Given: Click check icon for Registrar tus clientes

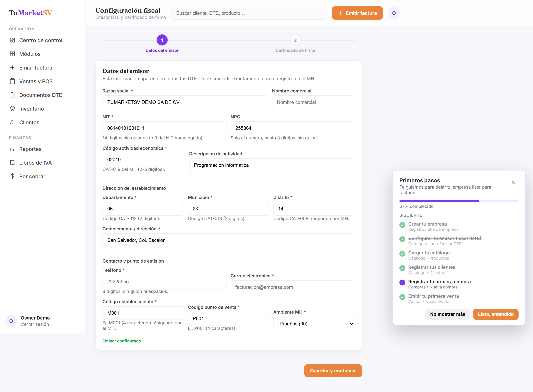Looking at the screenshot, I should 402,268.
